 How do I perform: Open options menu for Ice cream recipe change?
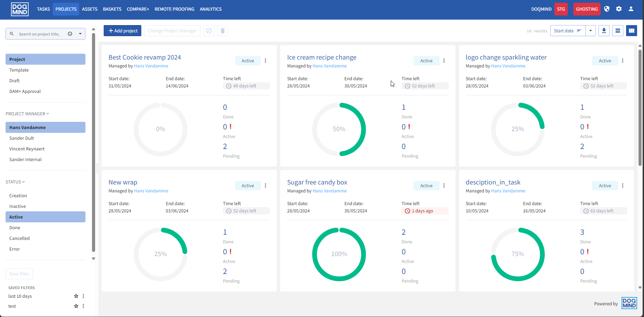pos(444,61)
